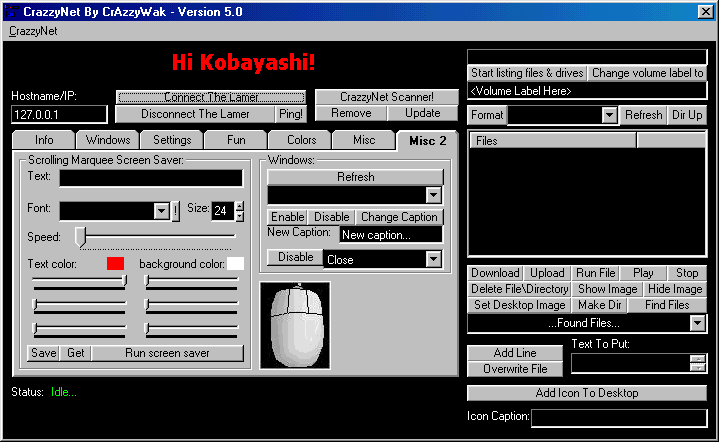Click the CrazzyNet app icon in title bar
The width and height of the screenshot is (719, 442).
tap(11, 10)
